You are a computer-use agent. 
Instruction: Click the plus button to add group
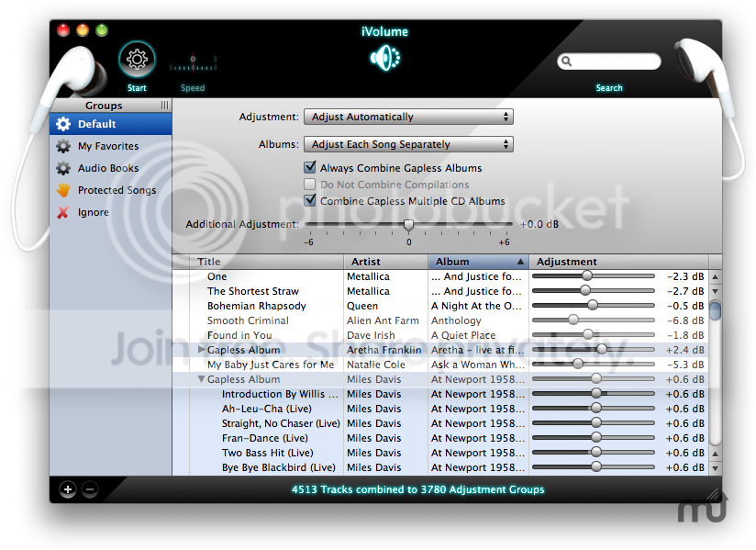click(68, 489)
